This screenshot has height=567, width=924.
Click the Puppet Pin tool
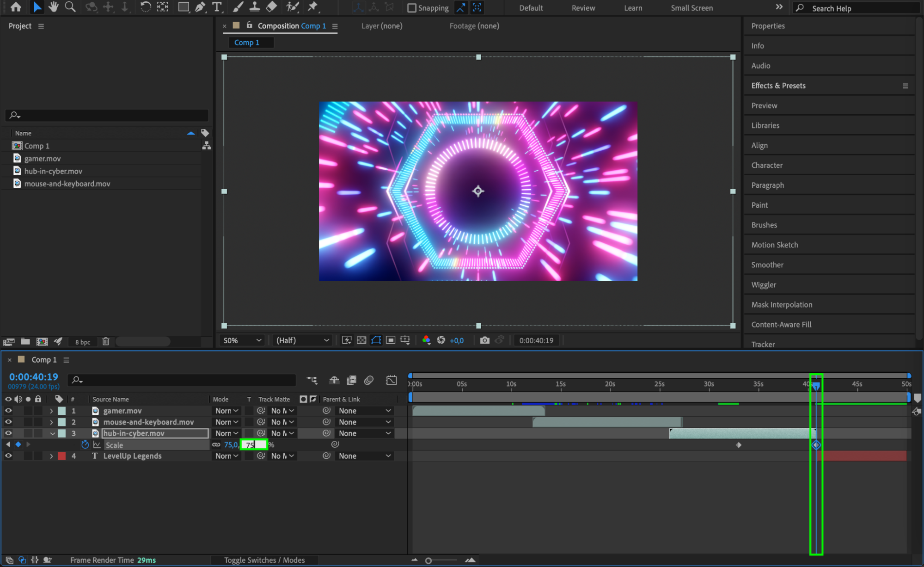point(313,7)
